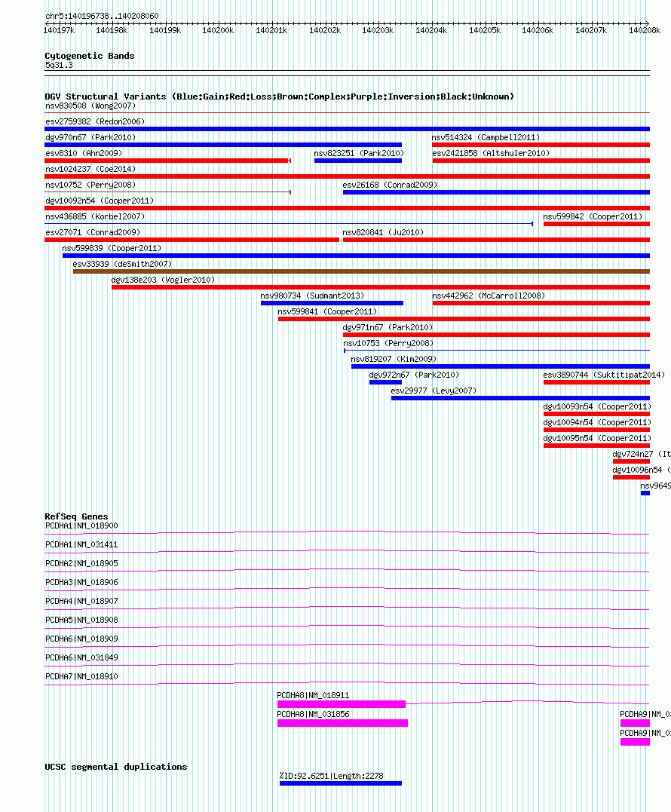This screenshot has width=671, height=812.
Task: Select the PCDHA2|NM_018905 gene label
Action: click(82, 563)
